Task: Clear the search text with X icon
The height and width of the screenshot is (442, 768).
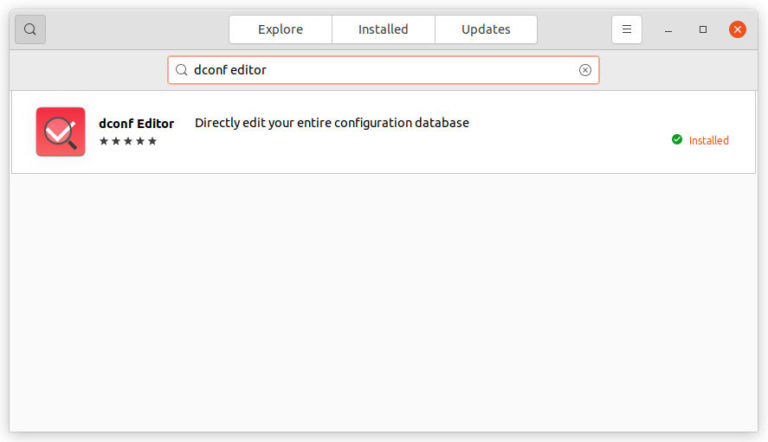Action: pos(585,70)
